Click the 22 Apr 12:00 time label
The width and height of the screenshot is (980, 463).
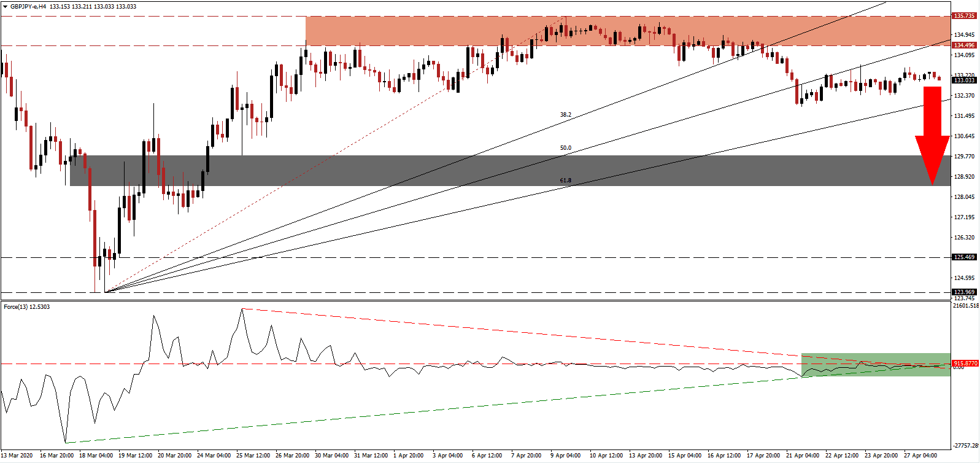tap(842, 456)
